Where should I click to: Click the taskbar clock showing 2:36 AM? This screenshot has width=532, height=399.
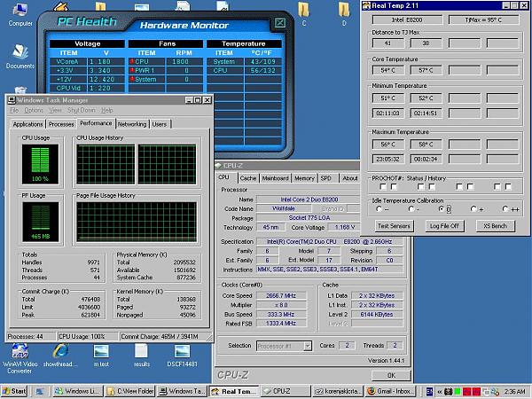tap(515, 392)
